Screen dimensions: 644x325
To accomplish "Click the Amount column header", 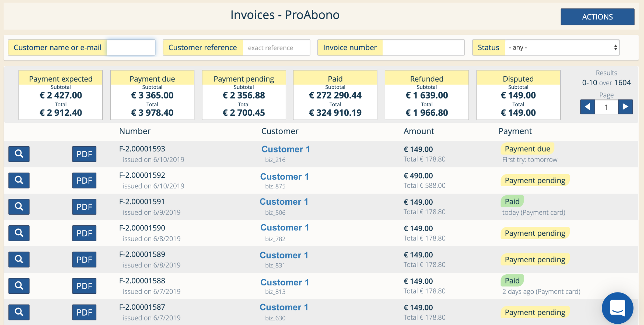I will [419, 131].
